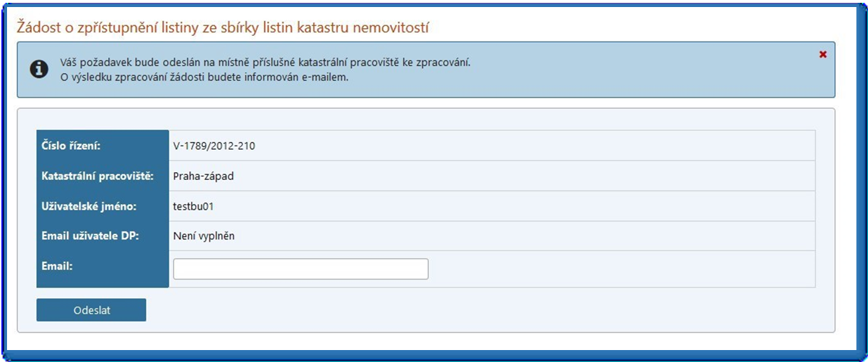The width and height of the screenshot is (868, 362).
Task: Click the empty area right of the Email input
Action: tap(618, 269)
